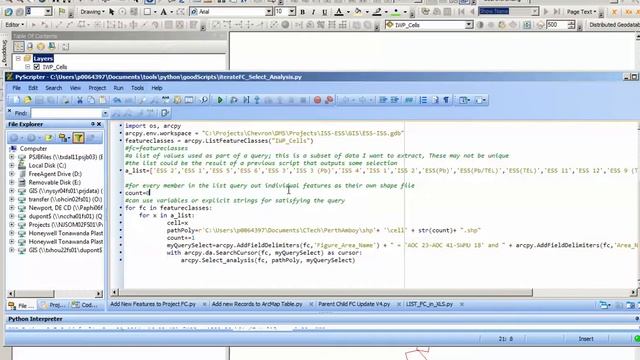
Task: Click the Run to cursor debug icon
Action: point(246,100)
